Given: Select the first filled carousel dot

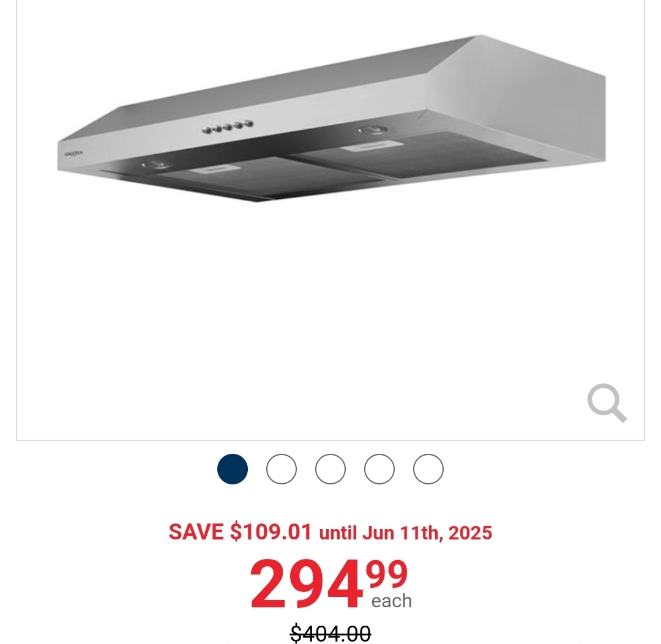Looking at the screenshot, I should [x=233, y=469].
